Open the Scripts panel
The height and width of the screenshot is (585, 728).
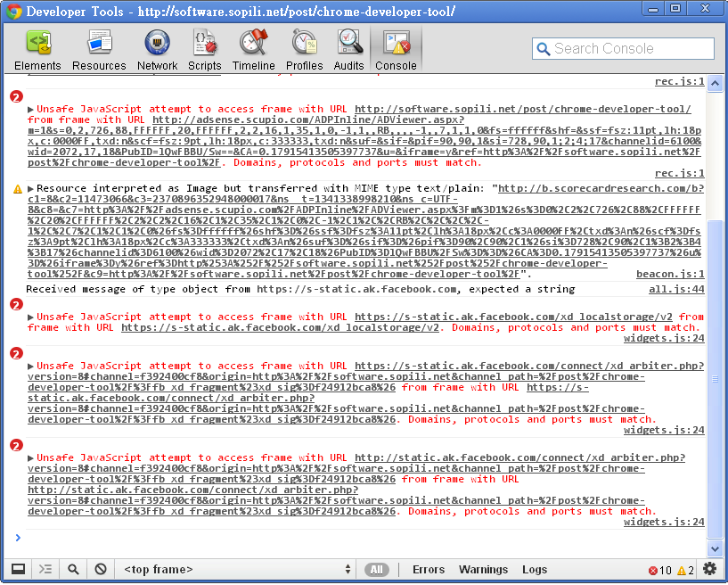pyautogui.click(x=204, y=50)
